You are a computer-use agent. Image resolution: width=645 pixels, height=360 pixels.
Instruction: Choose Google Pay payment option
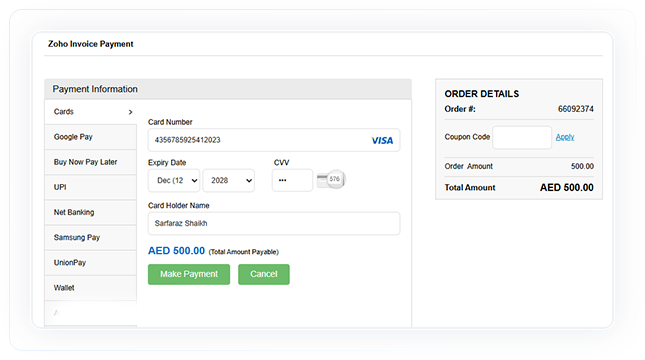coord(90,137)
